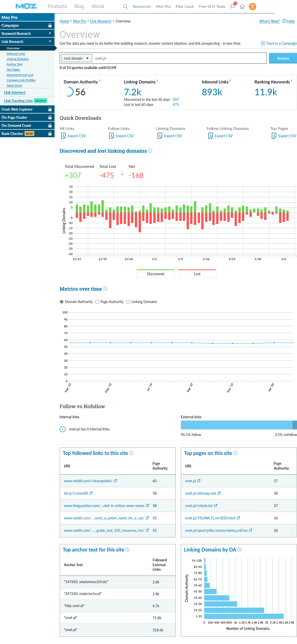Toggle the Discovered series in the chart legend
Image resolution: width=297 pixels, height=644 pixels.
pos(156,274)
